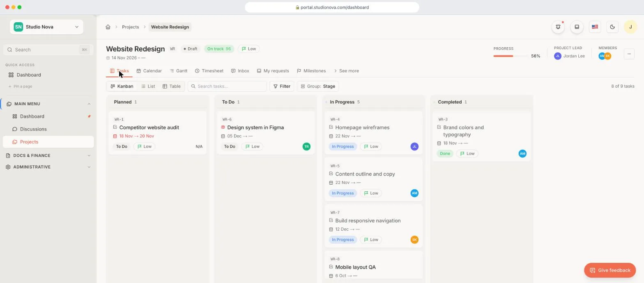This screenshot has width=644, height=283.
Task: Open the Calendar tab
Action: coord(149,71)
